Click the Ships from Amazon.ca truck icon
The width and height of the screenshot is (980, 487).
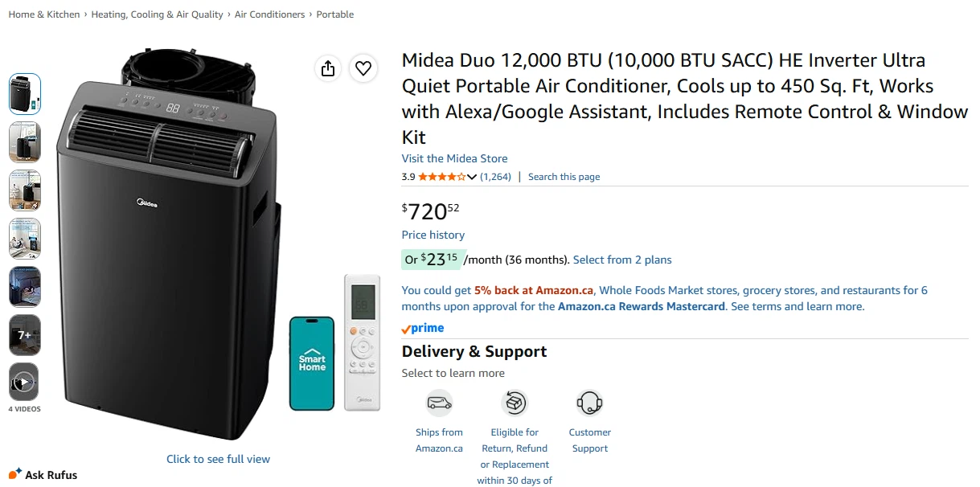tap(439, 403)
